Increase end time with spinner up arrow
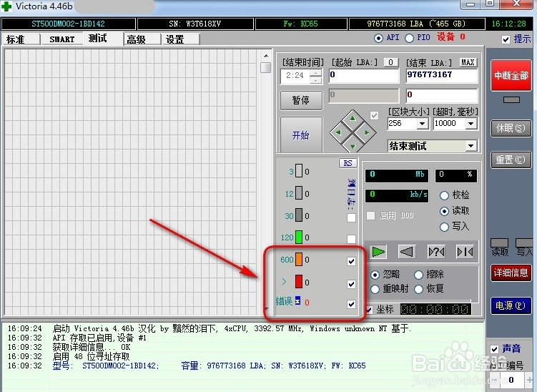 315,73
